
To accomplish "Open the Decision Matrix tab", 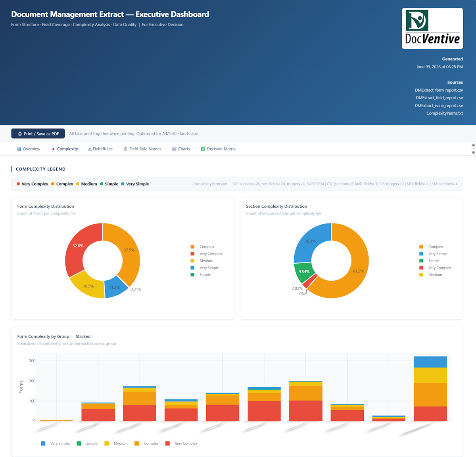I will tap(218, 149).
